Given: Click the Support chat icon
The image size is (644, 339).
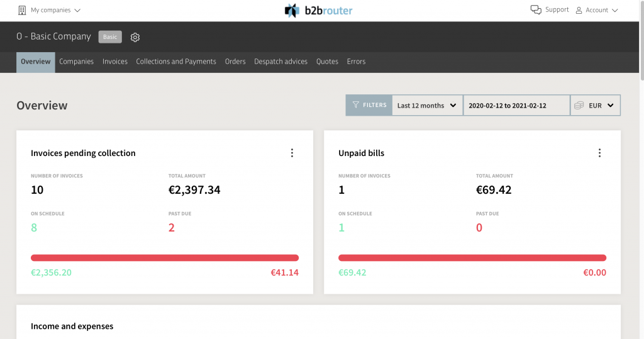Looking at the screenshot, I should pos(536,10).
